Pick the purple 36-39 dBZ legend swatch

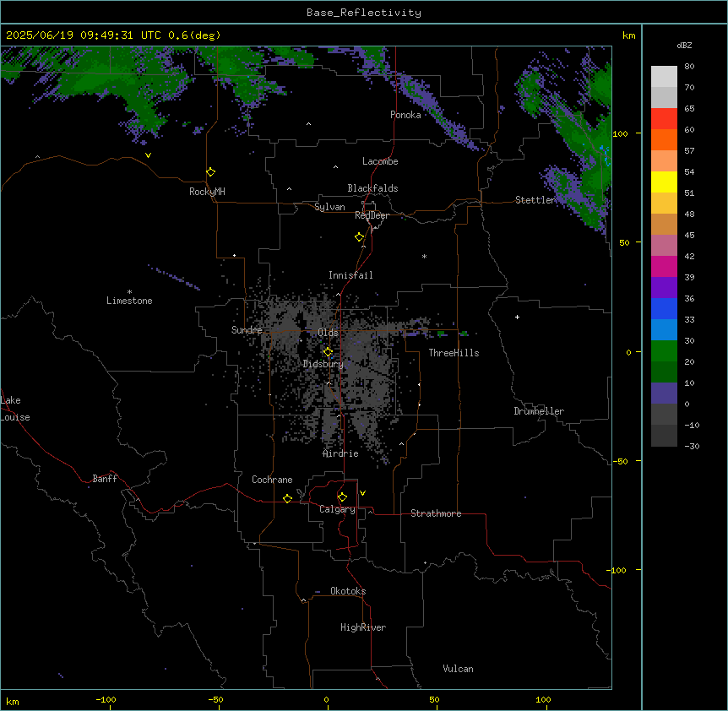pos(664,288)
